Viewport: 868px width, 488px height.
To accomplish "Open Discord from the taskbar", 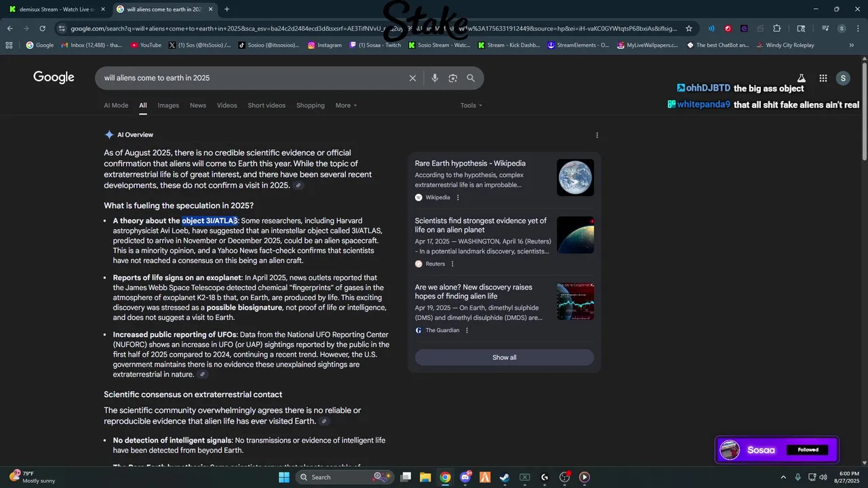I will pos(465,477).
